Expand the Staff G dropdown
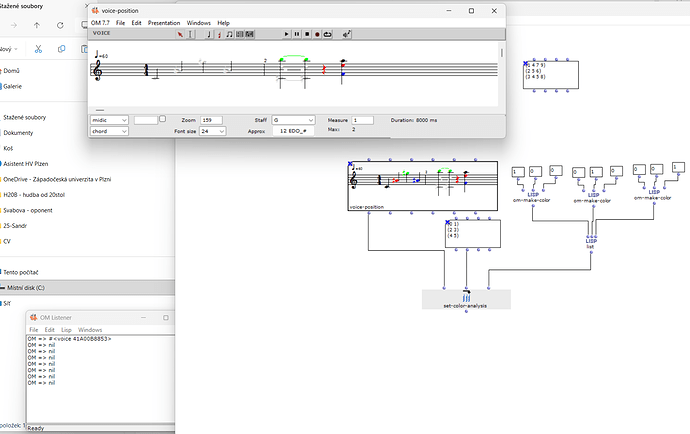Image resolution: width=690 pixels, height=434 pixels. point(294,120)
